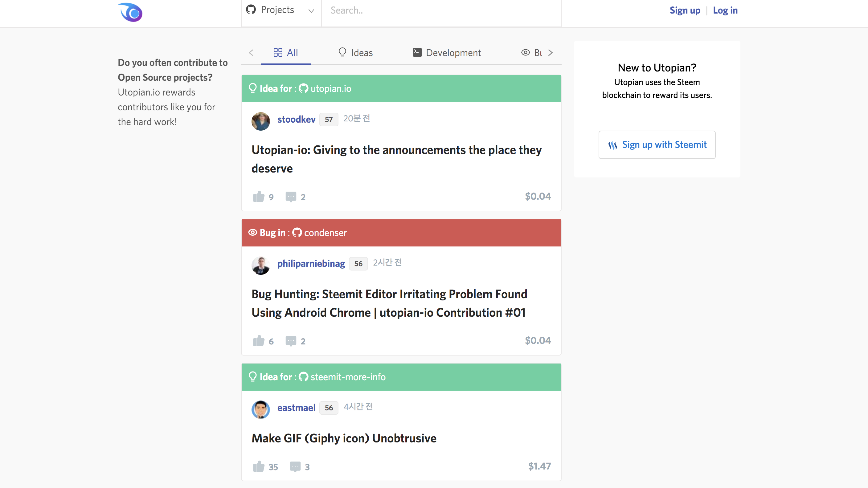Image resolution: width=868 pixels, height=488 pixels.
Task: Open the post about announcements place
Action: [396, 159]
